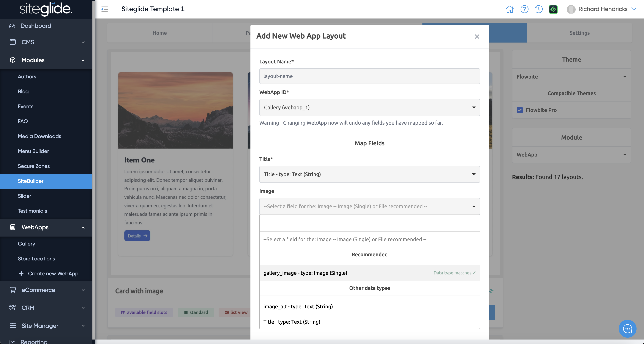Click the Details button on Item One
This screenshot has width=644, height=344.
(137, 236)
